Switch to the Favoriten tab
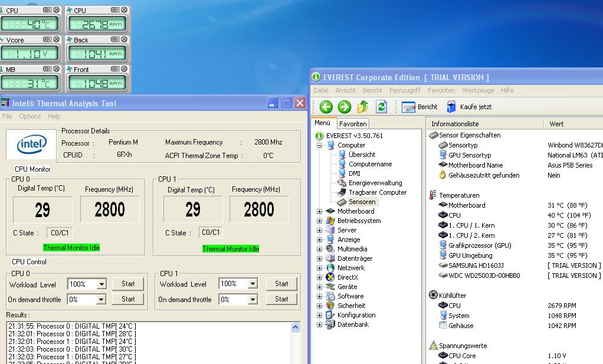The width and height of the screenshot is (603, 364). pos(353,124)
